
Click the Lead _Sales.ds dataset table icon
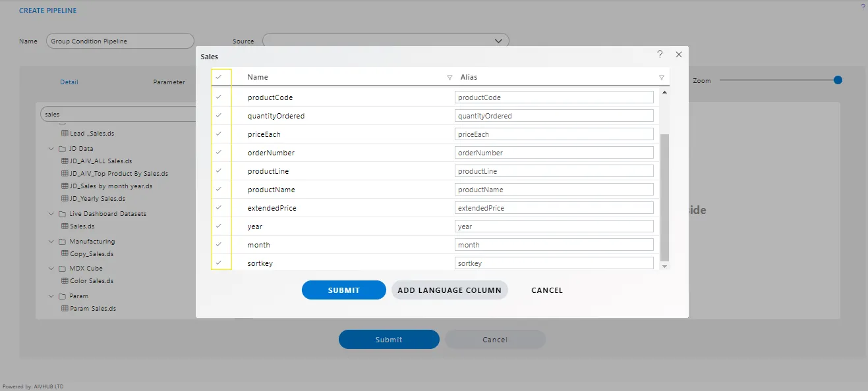coord(65,133)
